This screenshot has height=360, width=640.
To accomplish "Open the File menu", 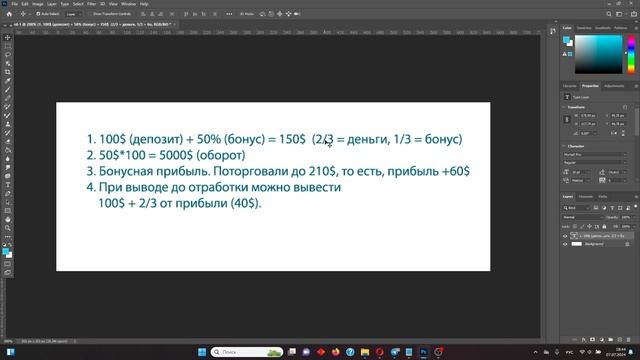I will coord(15,4).
